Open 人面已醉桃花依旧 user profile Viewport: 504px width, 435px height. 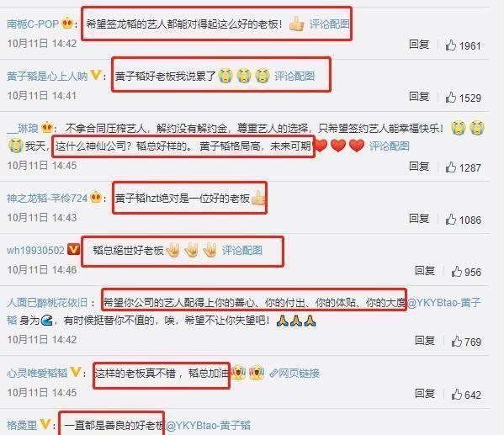[x=47, y=303]
